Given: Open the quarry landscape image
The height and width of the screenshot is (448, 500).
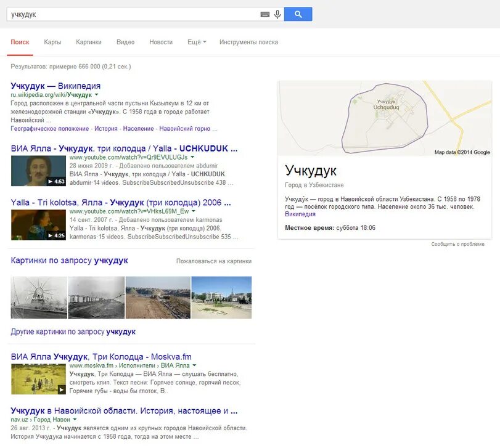Looking at the screenshot, I should pyautogui.click(x=158, y=297).
